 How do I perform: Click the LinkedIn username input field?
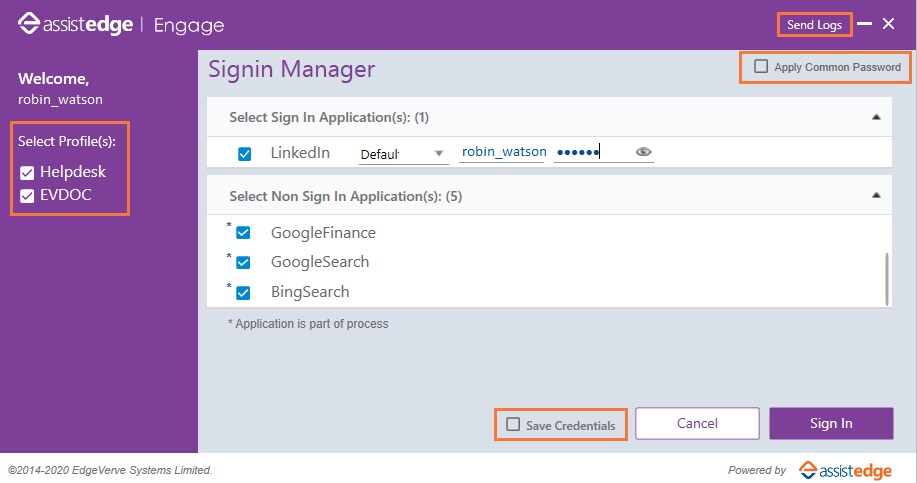pos(503,153)
